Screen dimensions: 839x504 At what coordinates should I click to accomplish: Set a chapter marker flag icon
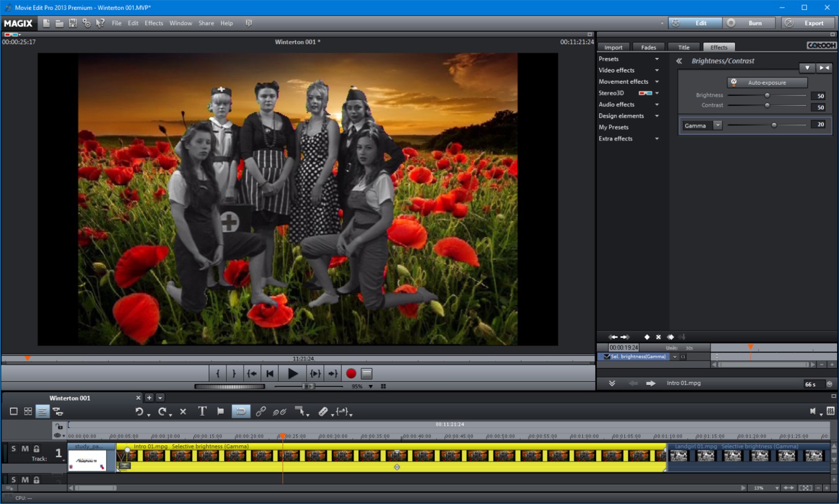click(x=221, y=411)
